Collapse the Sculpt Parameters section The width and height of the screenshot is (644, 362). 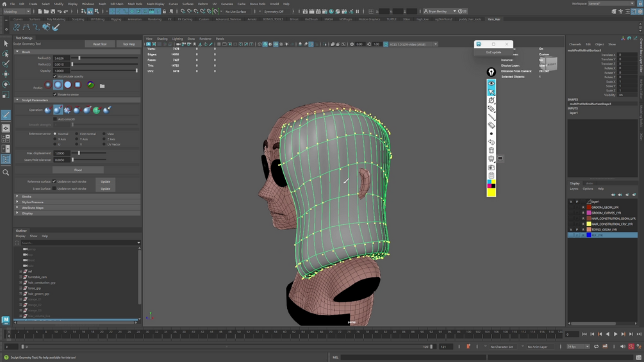pyautogui.click(x=17, y=100)
